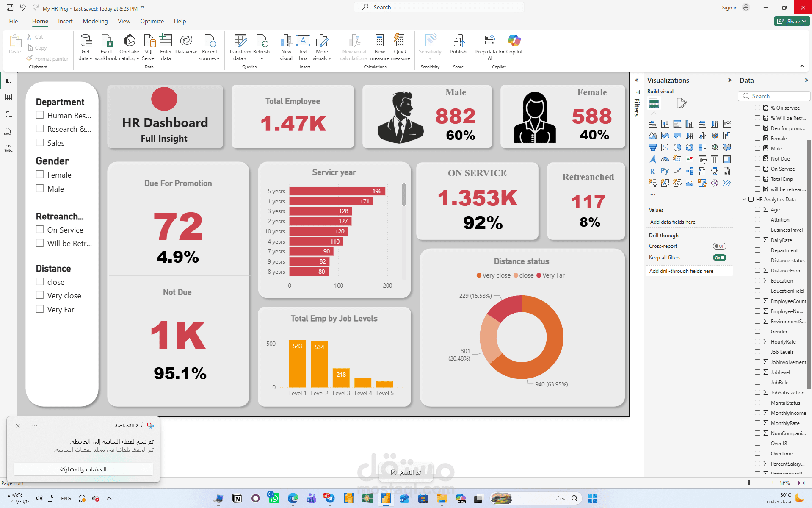Select the Treemap visualization icon
Screen dimensions: 812x508
pos(702,147)
